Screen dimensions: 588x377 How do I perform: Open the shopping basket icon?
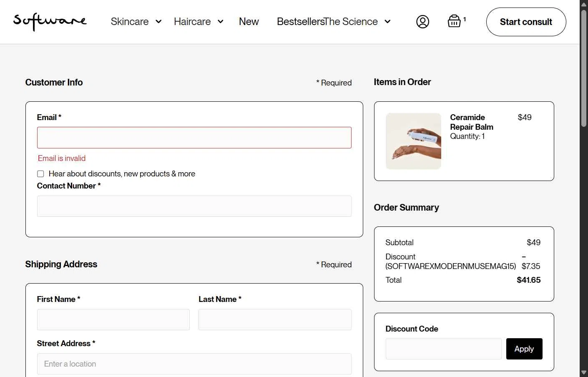point(454,21)
